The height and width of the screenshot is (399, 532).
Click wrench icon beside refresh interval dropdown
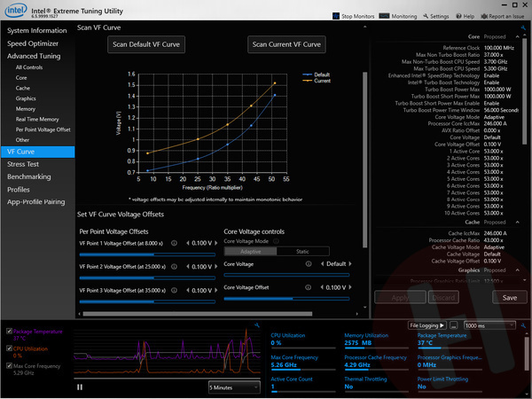tap(523, 325)
